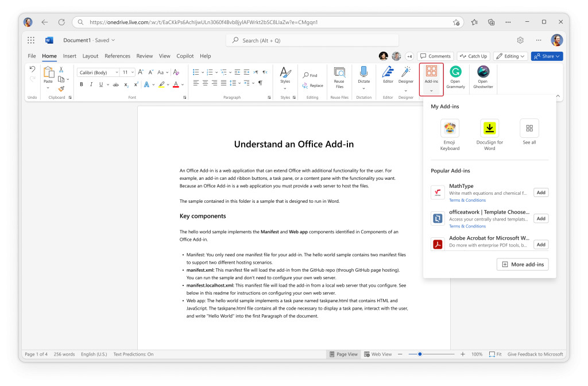
Task: Open the Editing mode dropdown
Action: 512,56
